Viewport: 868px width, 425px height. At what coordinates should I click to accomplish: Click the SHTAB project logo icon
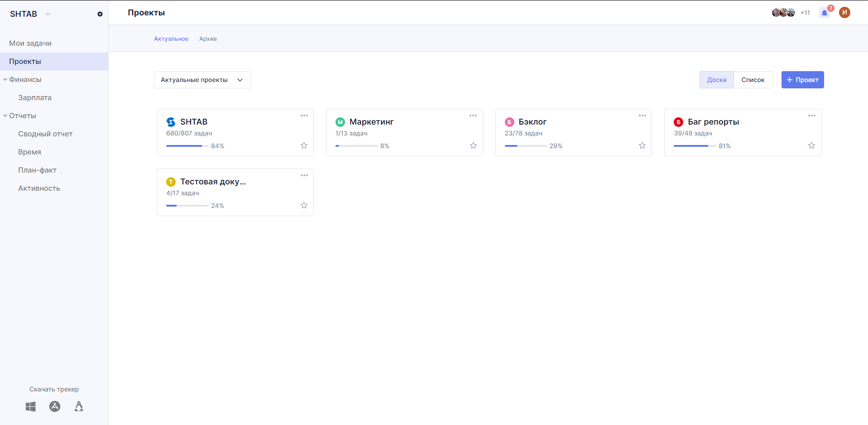tap(171, 122)
